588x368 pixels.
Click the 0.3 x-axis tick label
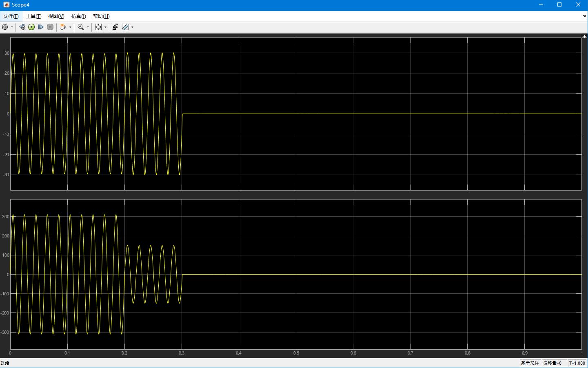[x=182, y=353]
